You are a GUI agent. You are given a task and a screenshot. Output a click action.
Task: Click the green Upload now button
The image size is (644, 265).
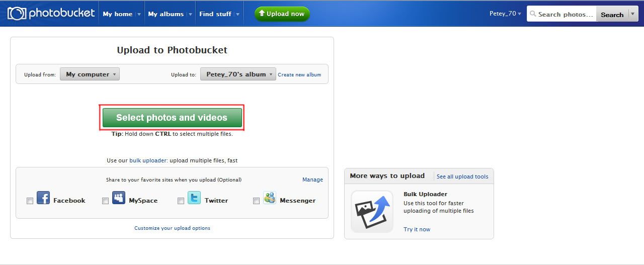click(x=282, y=14)
